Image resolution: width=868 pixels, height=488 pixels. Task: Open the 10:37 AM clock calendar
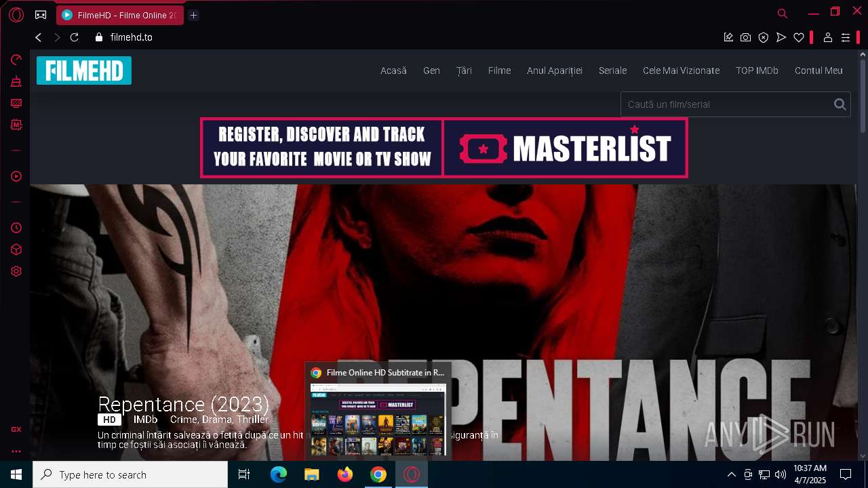point(810,474)
